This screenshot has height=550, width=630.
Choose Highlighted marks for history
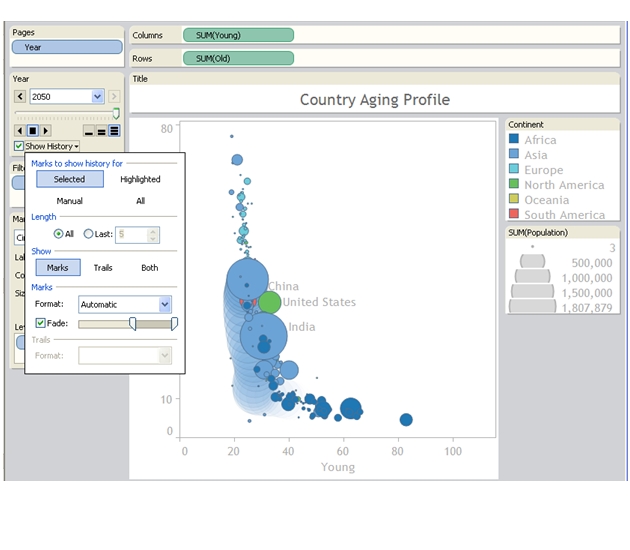[x=140, y=179]
